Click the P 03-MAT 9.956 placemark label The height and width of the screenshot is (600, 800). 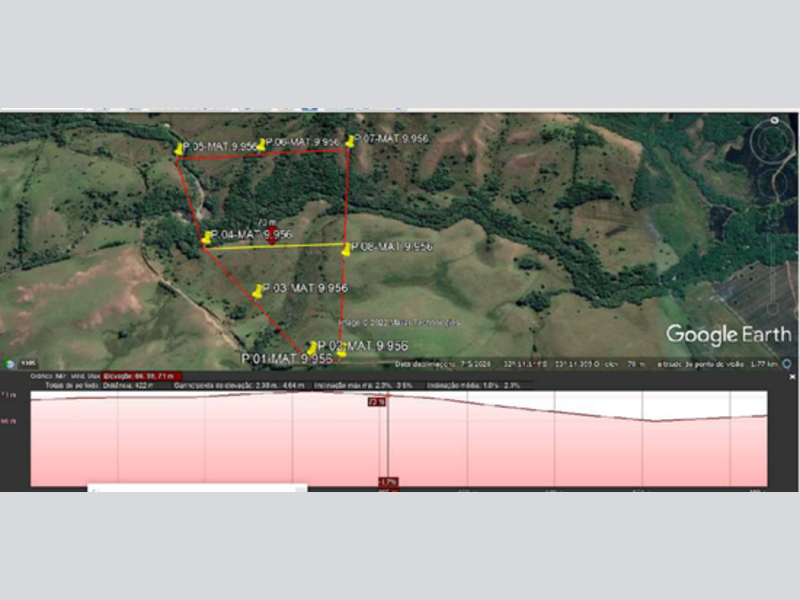point(306,288)
